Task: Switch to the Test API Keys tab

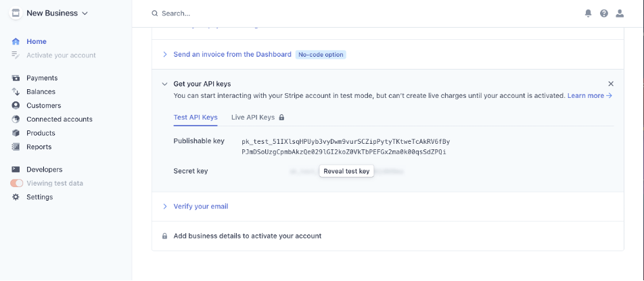Action: pyautogui.click(x=195, y=118)
